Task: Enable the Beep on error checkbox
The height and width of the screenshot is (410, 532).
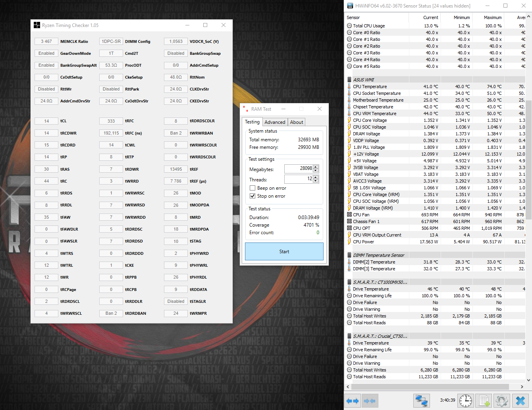Action: (x=253, y=188)
